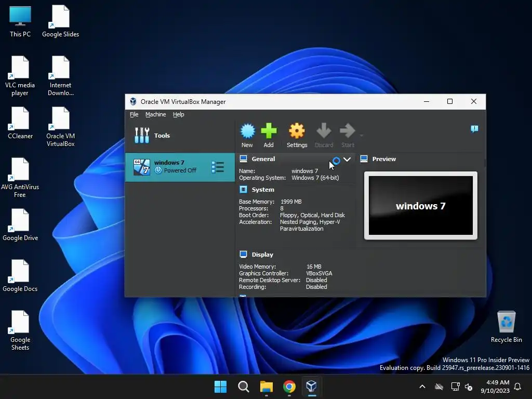The image size is (532, 399).
Task: Open the Machine menu
Action: click(x=156, y=114)
